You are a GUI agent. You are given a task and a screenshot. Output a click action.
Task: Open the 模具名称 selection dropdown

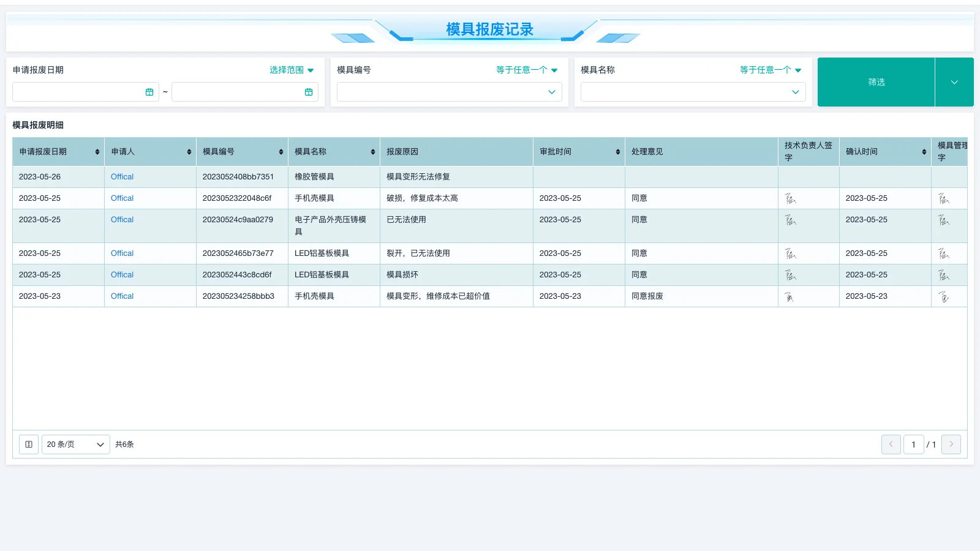point(693,92)
